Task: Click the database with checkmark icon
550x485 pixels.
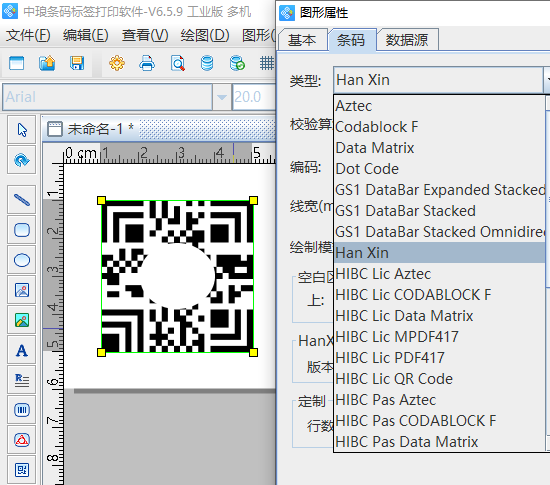Action: (237, 63)
